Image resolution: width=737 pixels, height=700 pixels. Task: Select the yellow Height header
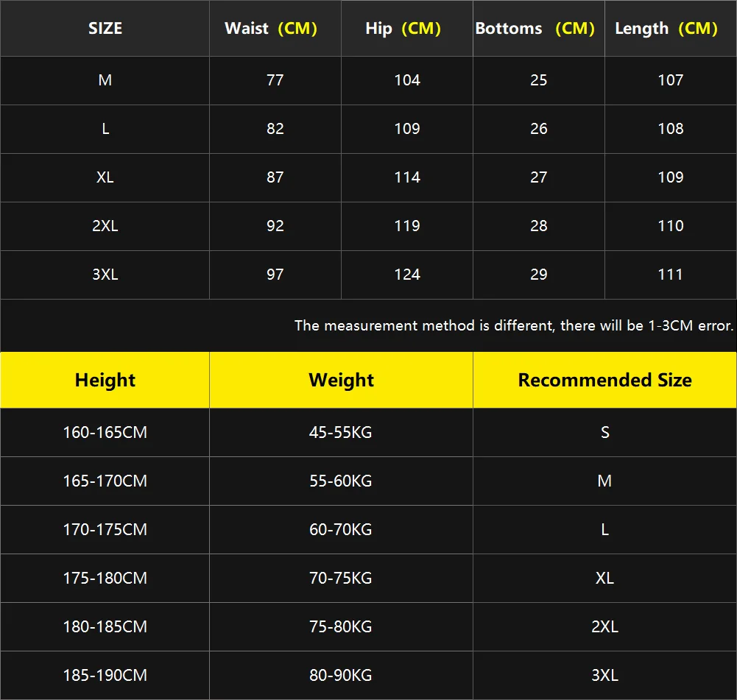click(105, 380)
